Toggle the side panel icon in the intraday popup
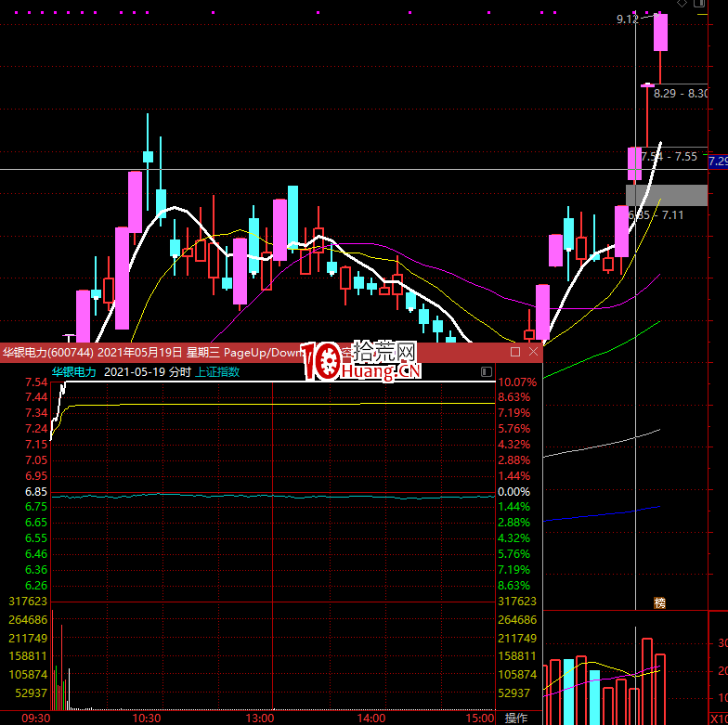This screenshot has height=725, width=728. 487,371
